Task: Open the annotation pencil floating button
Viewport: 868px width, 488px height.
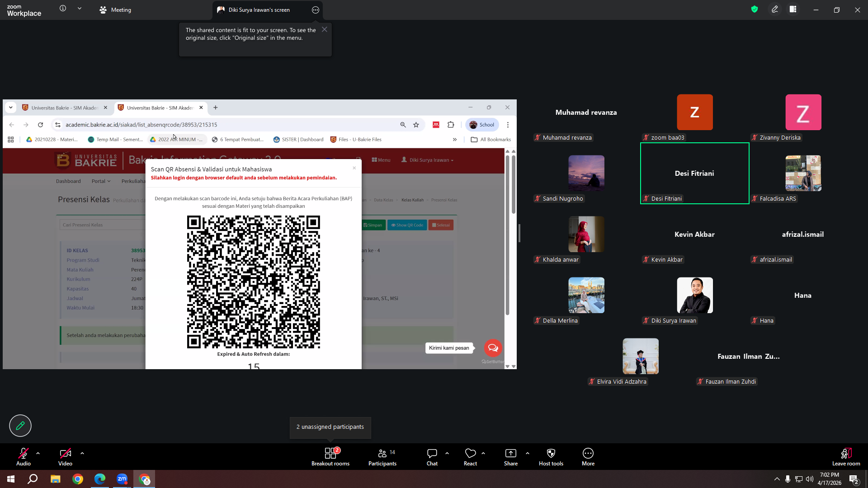Action: [20, 426]
